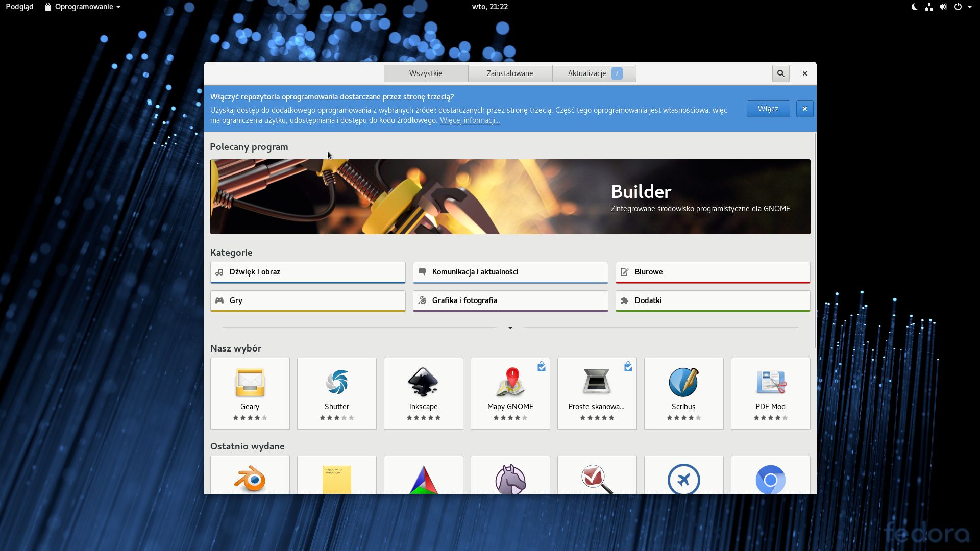Open Proste skanowanie app tile
The height and width of the screenshot is (551, 980).
597,393
